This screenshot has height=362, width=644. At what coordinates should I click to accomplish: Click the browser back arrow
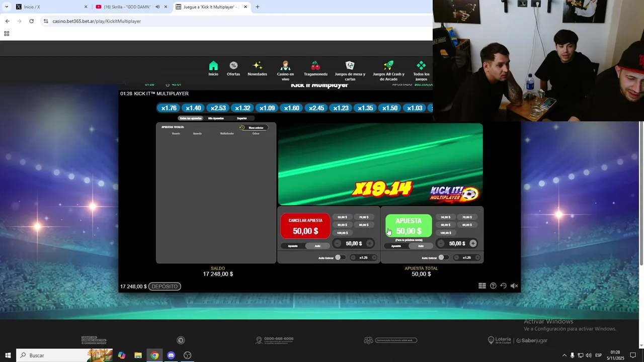click(x=7, y=21)
